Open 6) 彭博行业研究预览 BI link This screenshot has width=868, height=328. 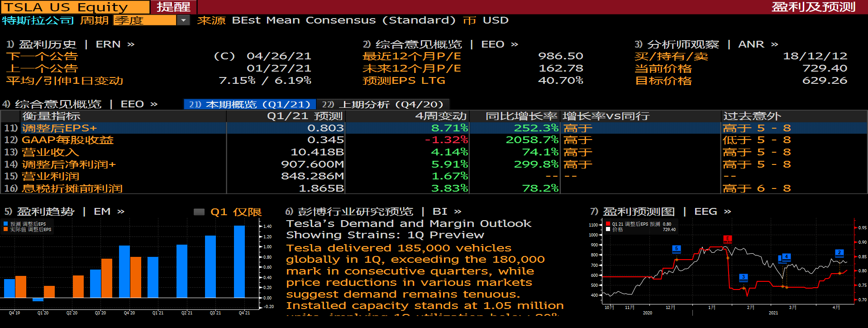click(373, 212)
